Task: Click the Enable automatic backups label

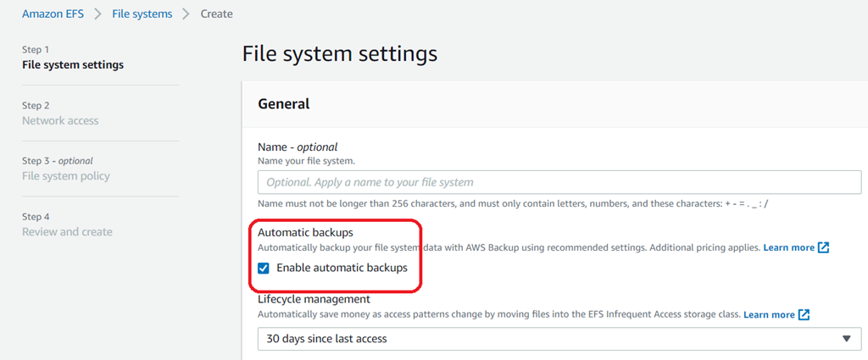Action: tap(342, 268)
